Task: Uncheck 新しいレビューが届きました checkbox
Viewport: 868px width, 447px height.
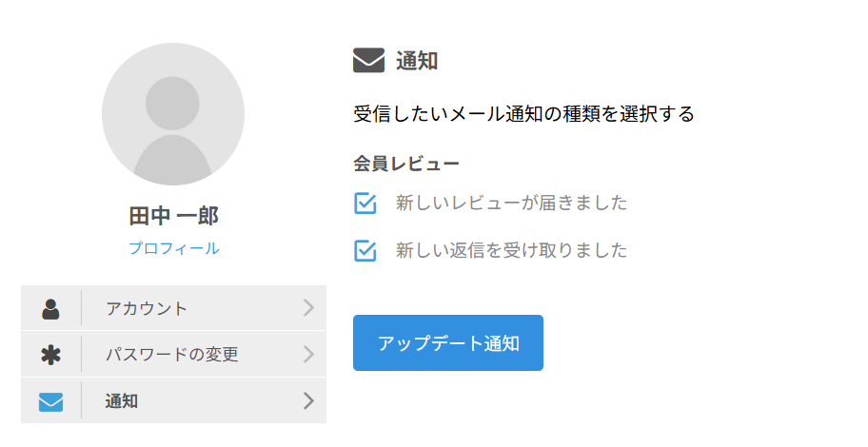Action: pyautogui.click(x=365, y=204)
